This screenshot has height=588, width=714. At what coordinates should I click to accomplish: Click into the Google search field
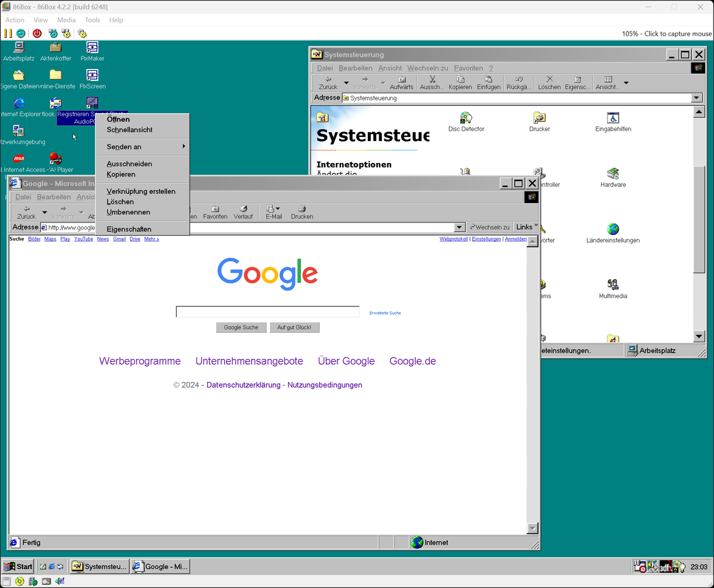pyautogui.click(x=268, y=312)
